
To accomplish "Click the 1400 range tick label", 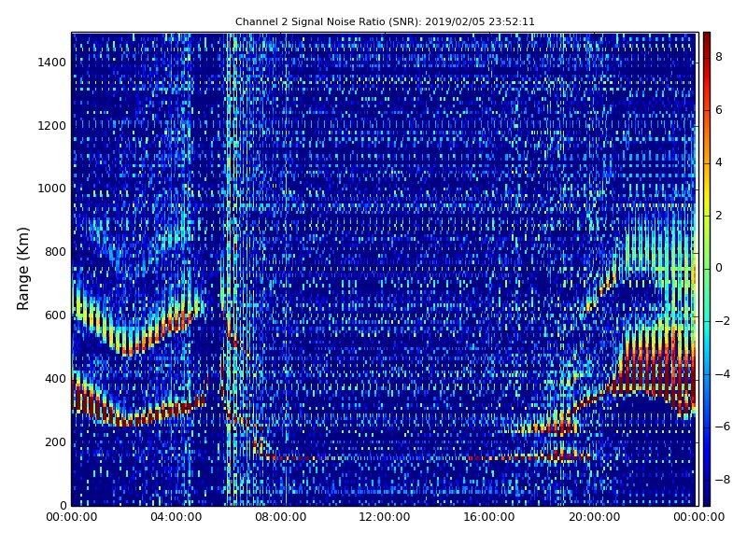I will pyautogui.click(x=52, y=63).
